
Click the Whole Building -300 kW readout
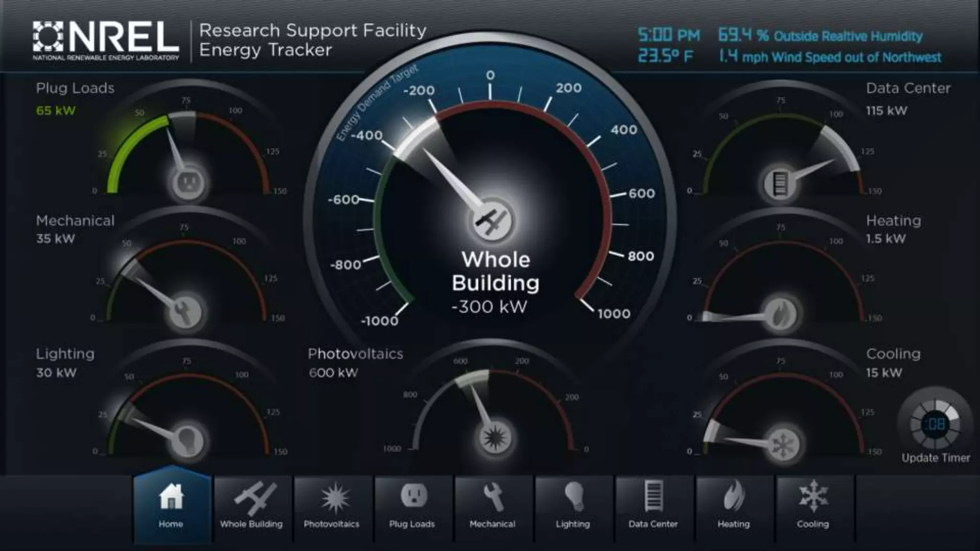point(489,307)
